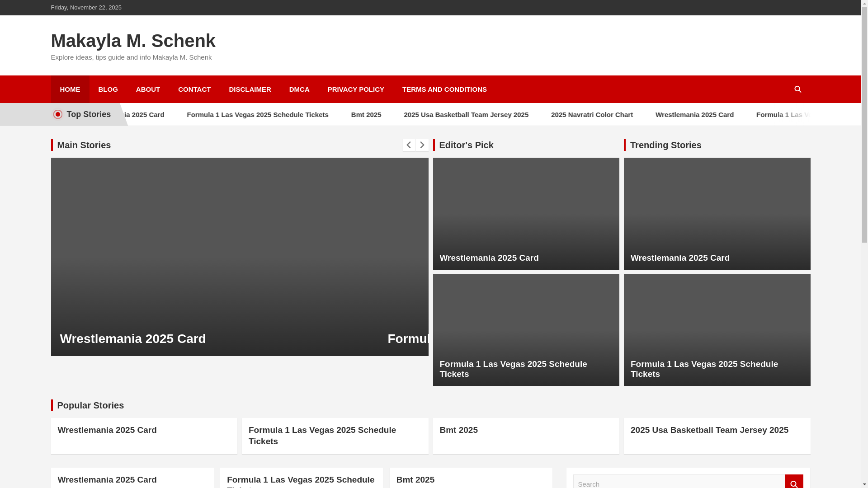The height and width of the screenshot is (488, 868).
Task: Click the Trending Stories section heading
Action: point(665,145)
